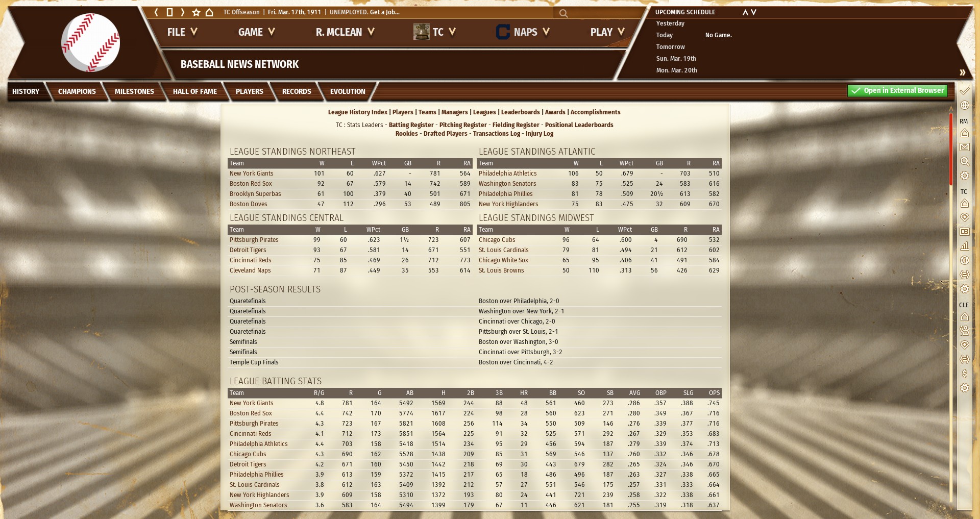
Task: Click the Get a Job link in the status bar
Action: coord(384,12)
